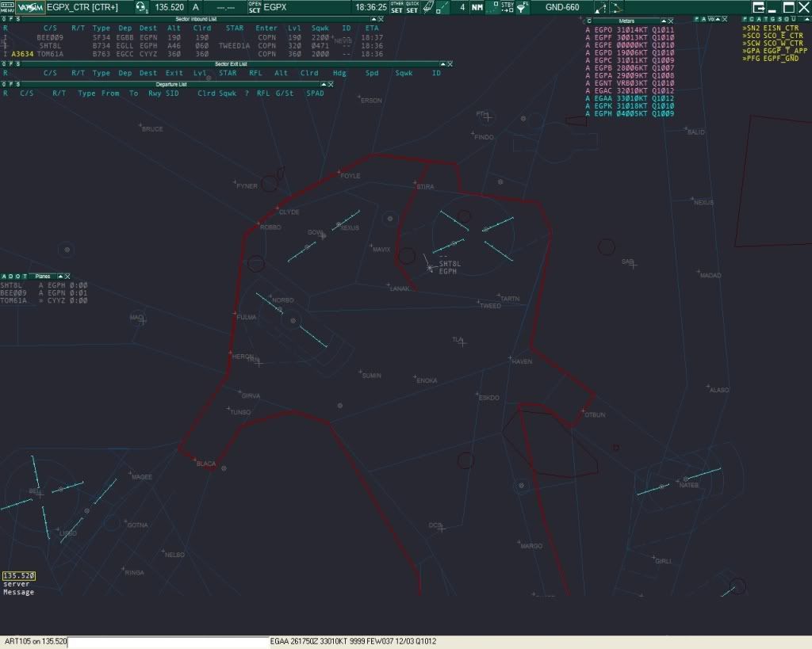Open the V0 dropdown near top-right panel
This screenshot has width=812, height=649.
[x=711, y=18]
